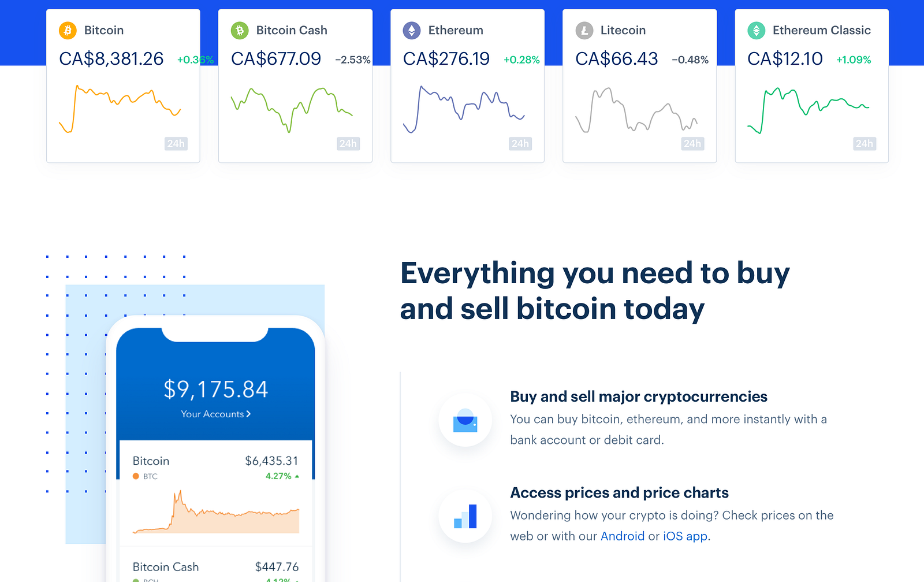Click the Ethereum Classic green icon

[757, 30]
